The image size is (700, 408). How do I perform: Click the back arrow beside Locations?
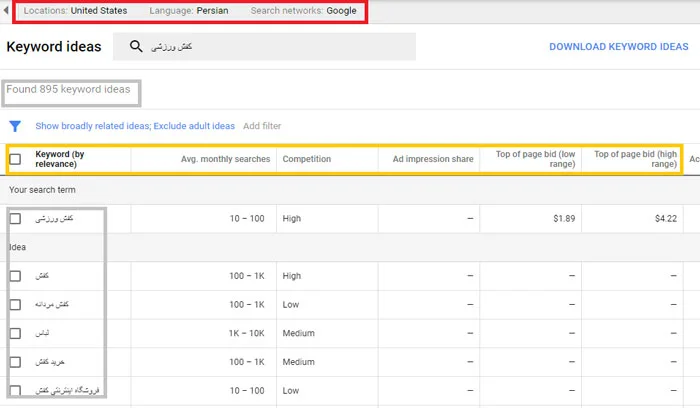click(6, 10)
